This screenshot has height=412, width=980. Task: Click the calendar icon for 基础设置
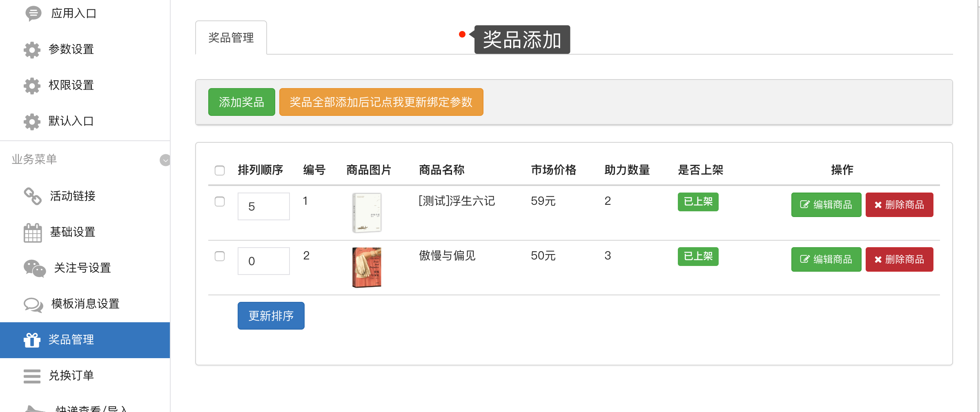click(x=33, y=233)
